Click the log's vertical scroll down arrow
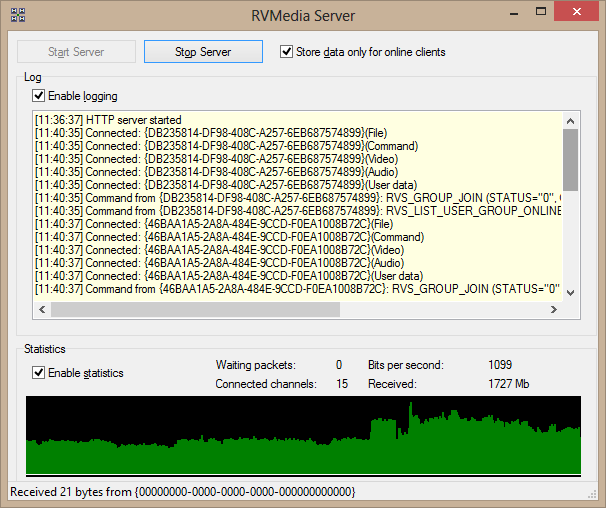Screen dimensions: 606x508 point(570,292)
